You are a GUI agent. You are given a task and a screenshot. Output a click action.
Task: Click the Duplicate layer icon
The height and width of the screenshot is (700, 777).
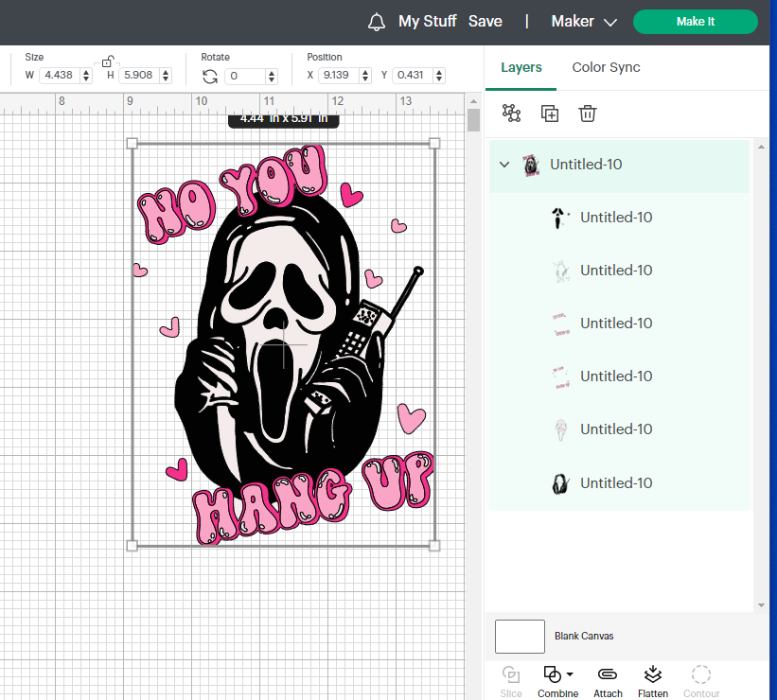click(550, 114)
